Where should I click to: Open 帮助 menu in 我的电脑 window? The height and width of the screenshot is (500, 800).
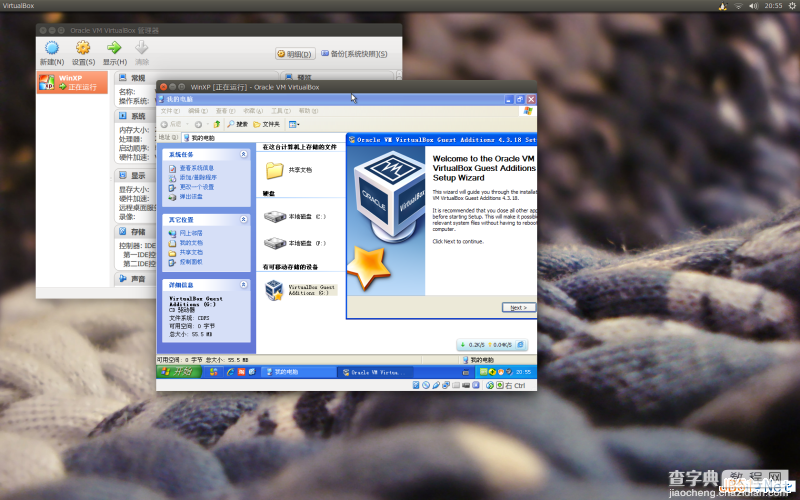308,111
